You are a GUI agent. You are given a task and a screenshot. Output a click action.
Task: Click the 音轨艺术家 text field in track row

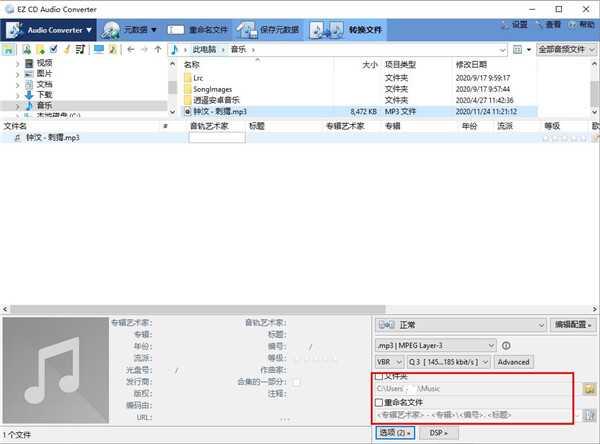pos(216,138)
